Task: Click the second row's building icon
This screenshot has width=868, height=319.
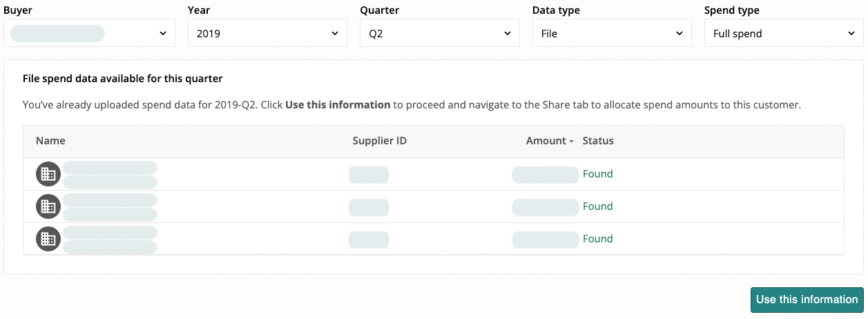Action: (48, 206)
